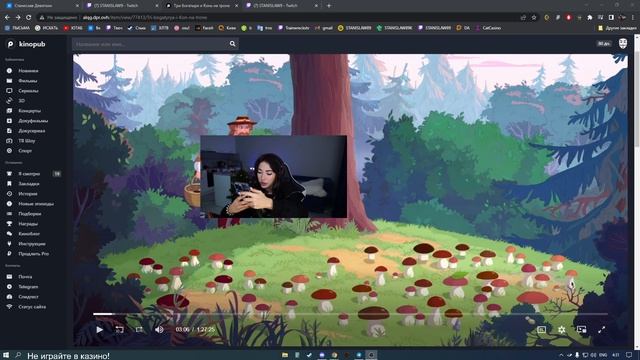Expand the other bookmarks folder
The height and width of the screenshot is (360, 640).
coord(617,28)
